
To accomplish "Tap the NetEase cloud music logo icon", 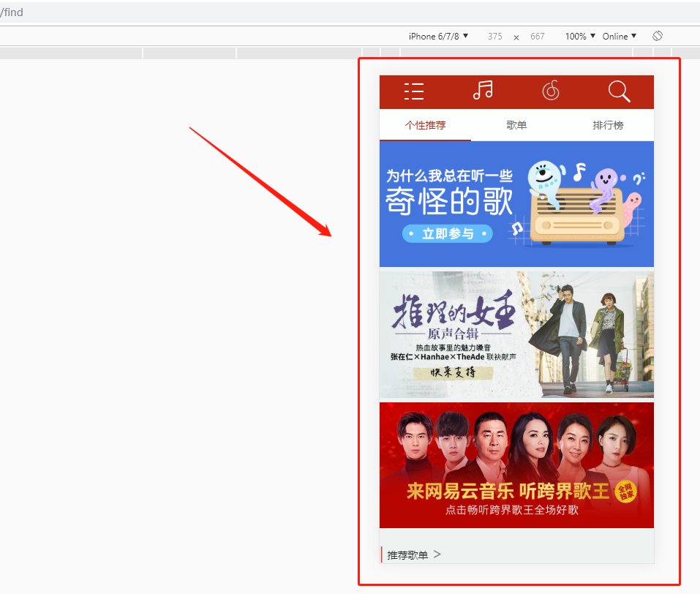I will (551, 91).
